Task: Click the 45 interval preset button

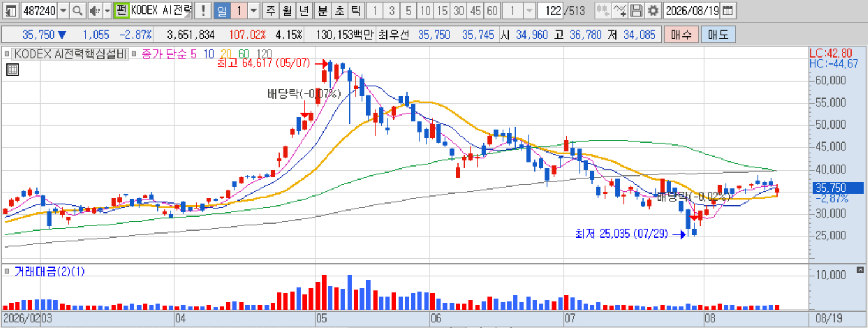Action: (476, 11)
